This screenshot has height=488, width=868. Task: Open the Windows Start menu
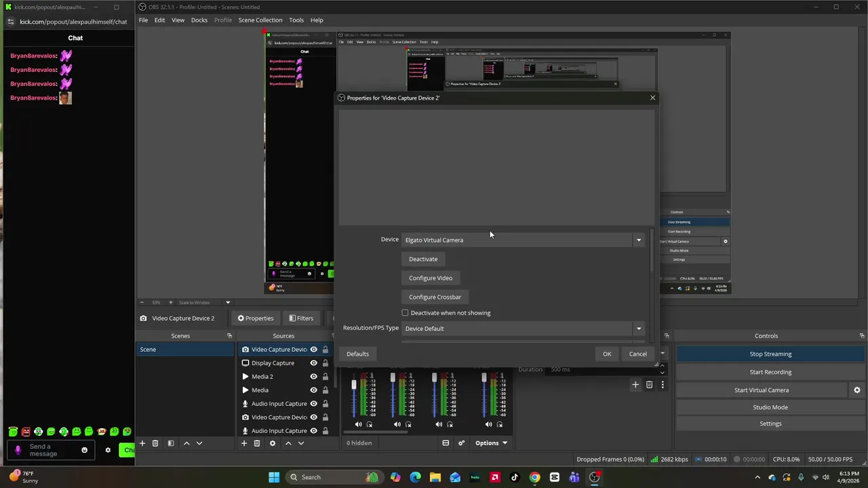coord(274,477)
